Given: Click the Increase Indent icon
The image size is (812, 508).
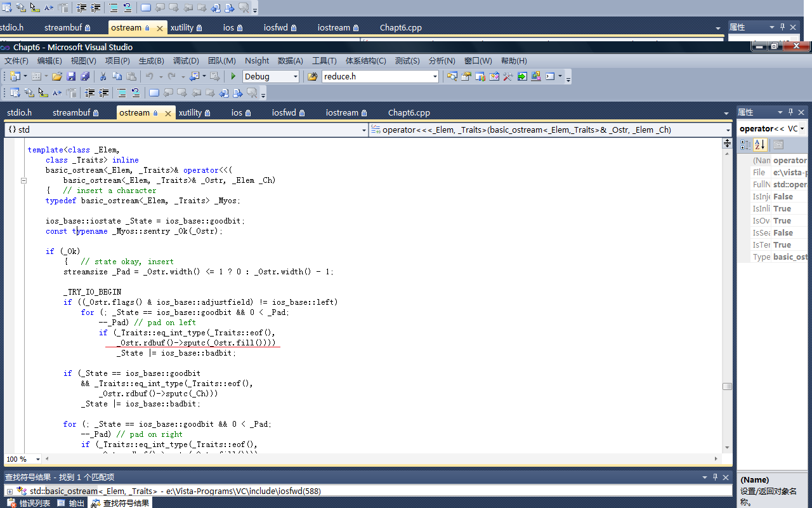Looking at the screenshot, I should coord(103,93).
